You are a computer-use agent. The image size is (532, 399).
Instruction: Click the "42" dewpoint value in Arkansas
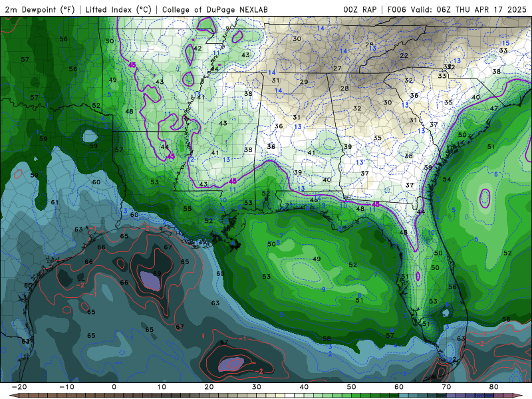(198, 48)
